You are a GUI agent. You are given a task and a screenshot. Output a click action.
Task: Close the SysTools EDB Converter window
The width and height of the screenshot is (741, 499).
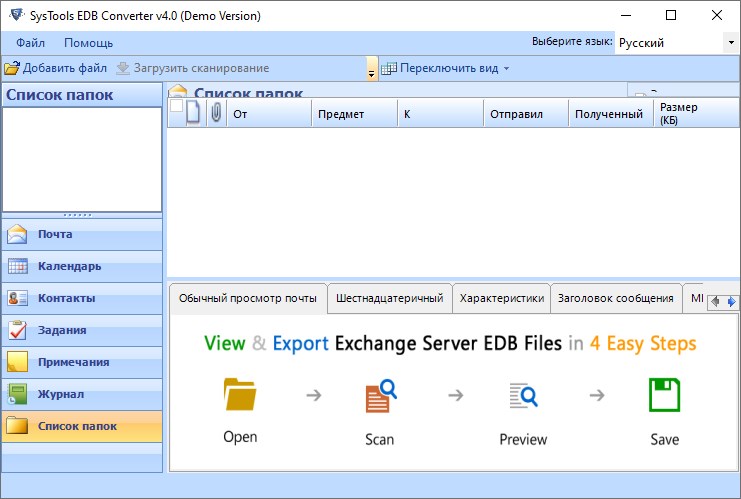point(717,15)
